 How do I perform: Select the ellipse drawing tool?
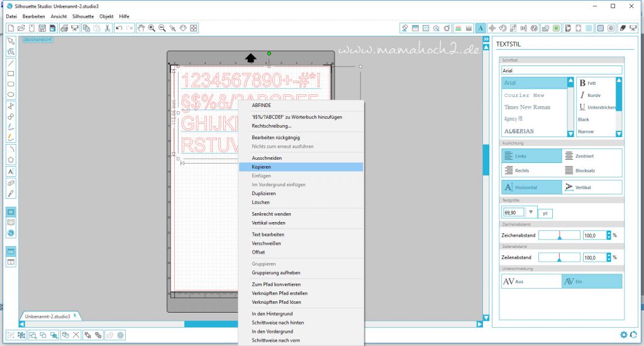11,95
